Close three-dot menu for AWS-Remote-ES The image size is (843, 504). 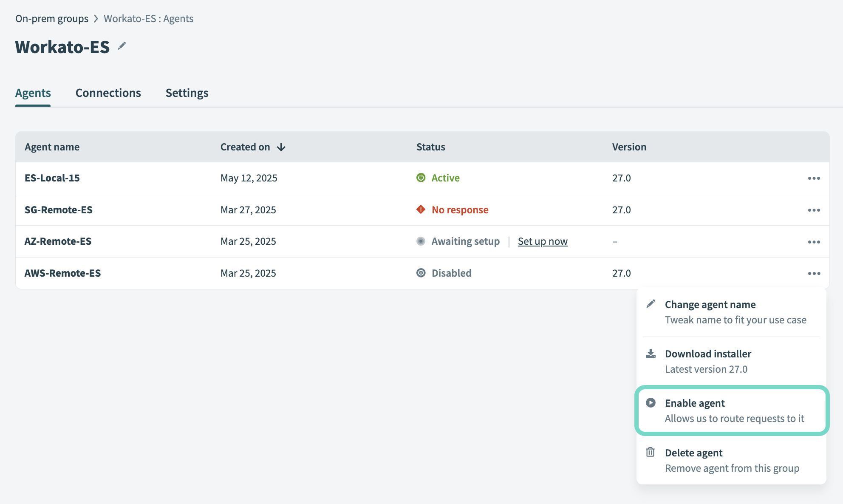pyautogui.click(x=814, y=273)
